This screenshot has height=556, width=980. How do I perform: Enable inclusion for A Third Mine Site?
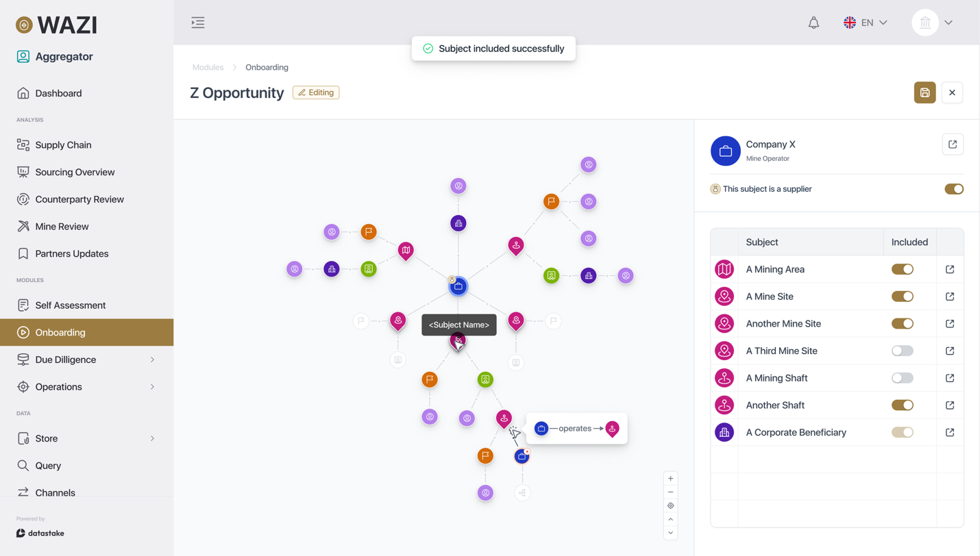click(x=902, y=350)
